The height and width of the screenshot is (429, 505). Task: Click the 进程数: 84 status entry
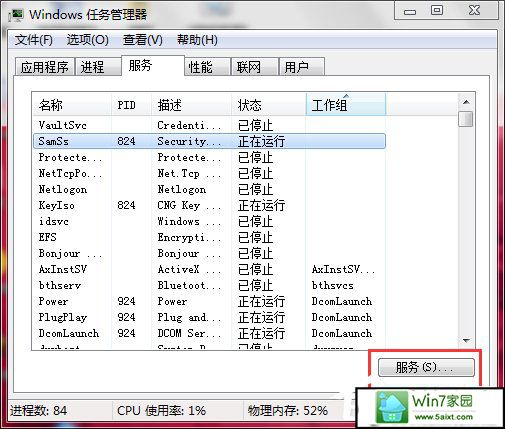38,410
